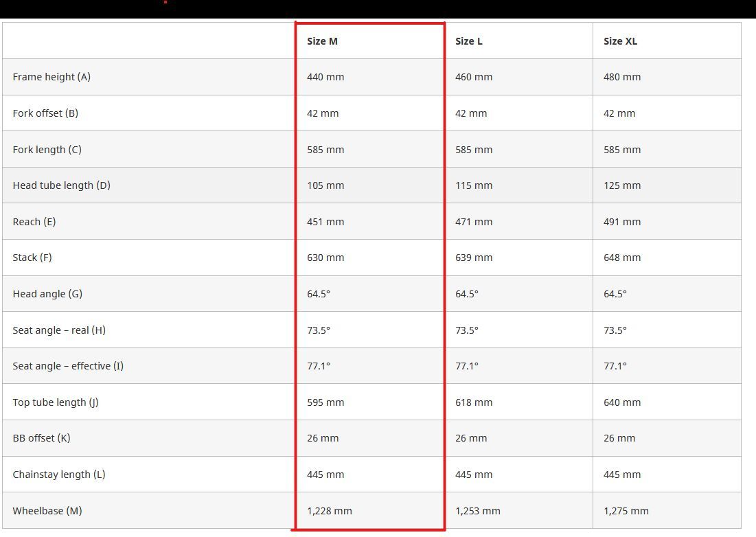Click the Top tube length (J) label
The width and height of the screenshot is (756, 537).
pyautogui.click(x=56, y=402)
